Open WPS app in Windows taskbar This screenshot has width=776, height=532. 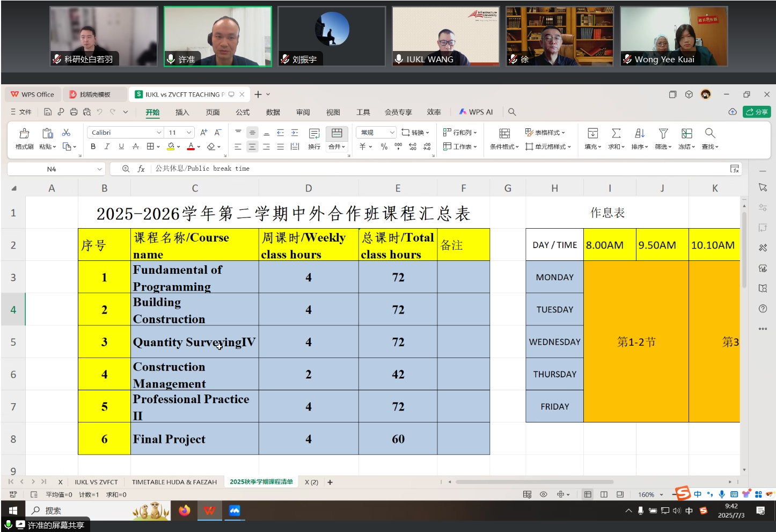pos(209,511)
